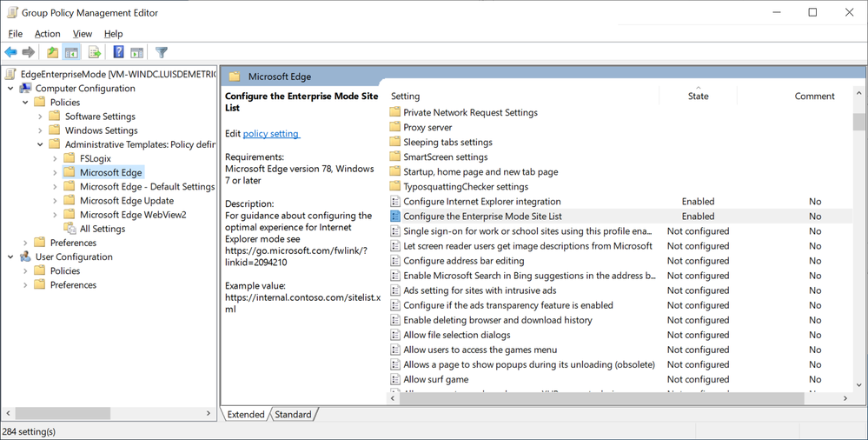
Task: Expand the Microsoft Edge Update node
Action: pyautogui.click(x=55, y=201)
